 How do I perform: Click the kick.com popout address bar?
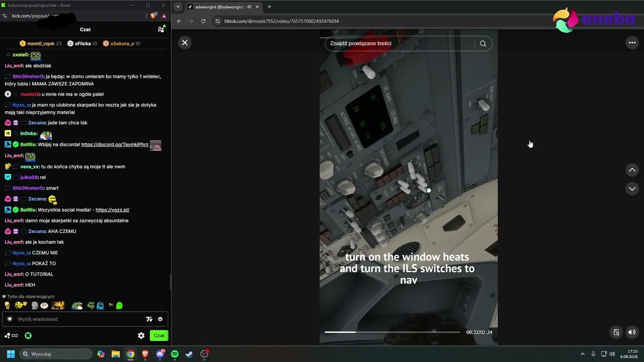click(x=75, y=16)
